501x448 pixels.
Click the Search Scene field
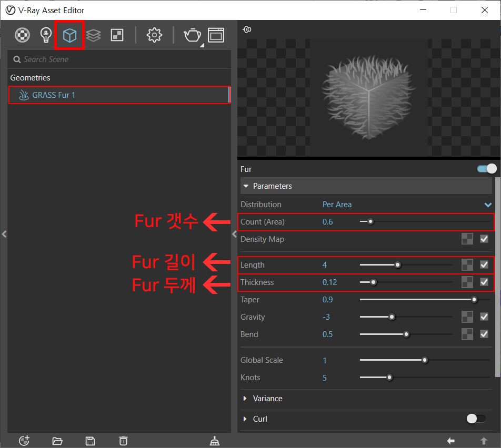pyautogui.click(x=119, y=59)
